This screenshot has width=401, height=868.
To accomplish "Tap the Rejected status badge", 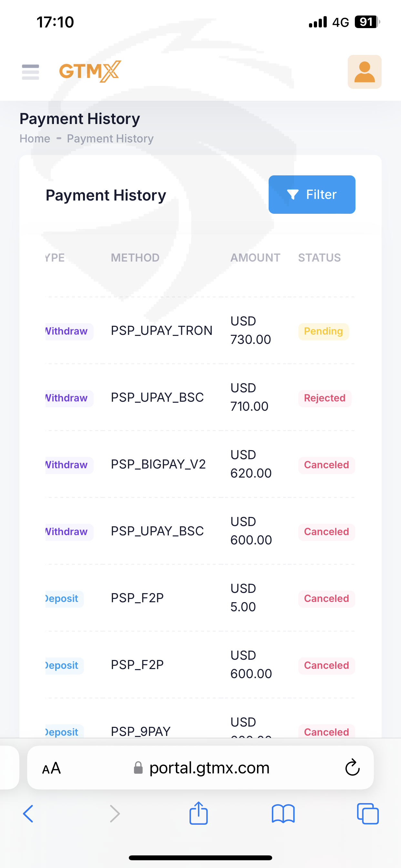I will click(324, 398).
